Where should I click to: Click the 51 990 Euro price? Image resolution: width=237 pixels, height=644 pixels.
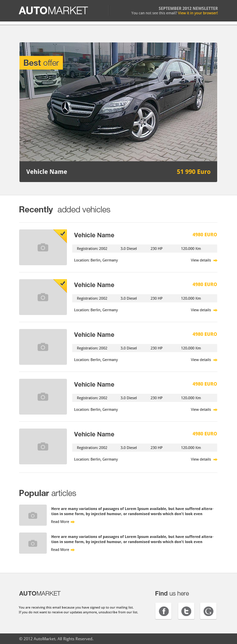[x=193, y=172]
